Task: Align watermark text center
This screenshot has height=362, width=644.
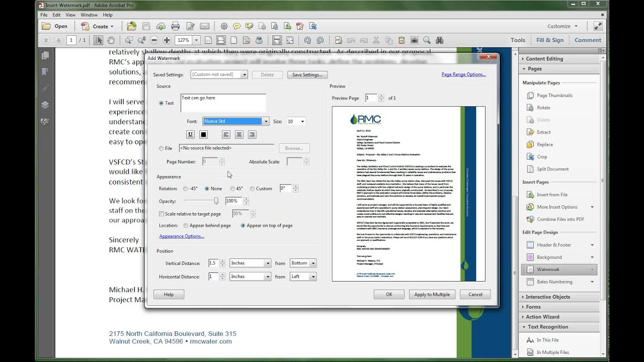Action: [x=239, y=134]
